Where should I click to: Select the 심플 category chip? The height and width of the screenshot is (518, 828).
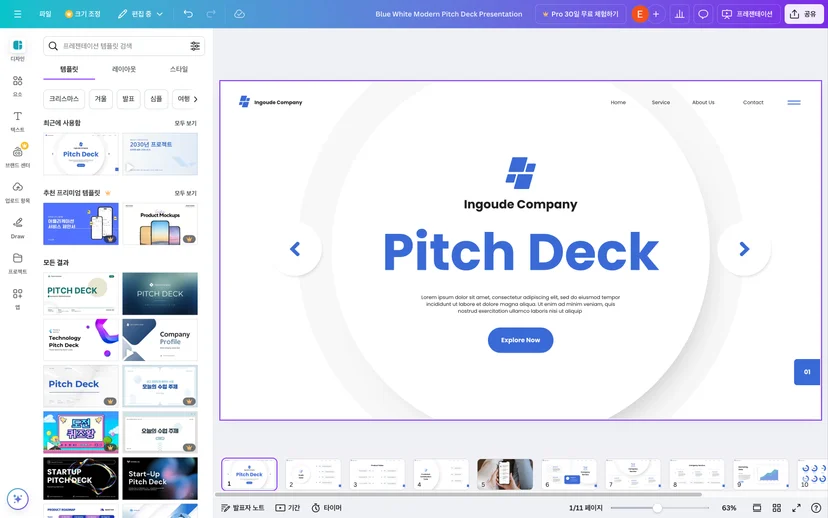point(156,99)
